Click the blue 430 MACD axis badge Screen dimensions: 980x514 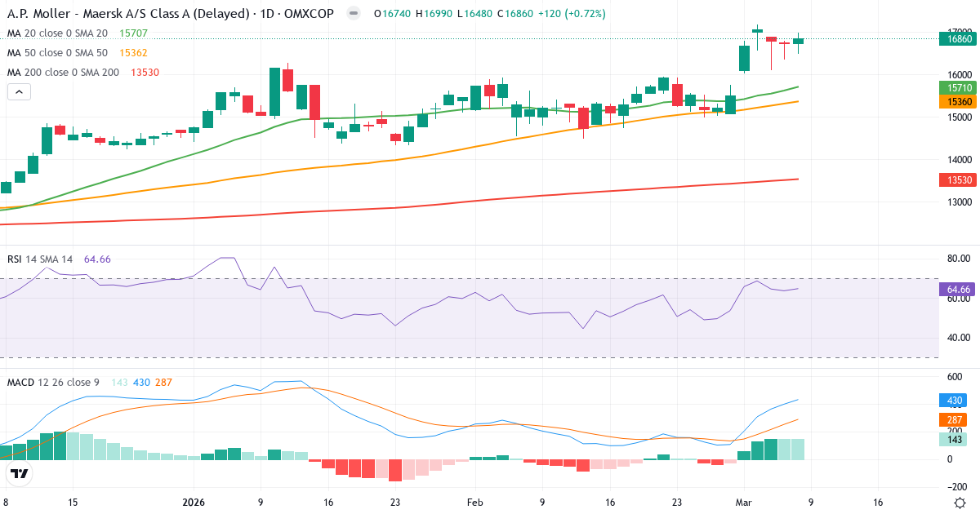click(954, 400)
